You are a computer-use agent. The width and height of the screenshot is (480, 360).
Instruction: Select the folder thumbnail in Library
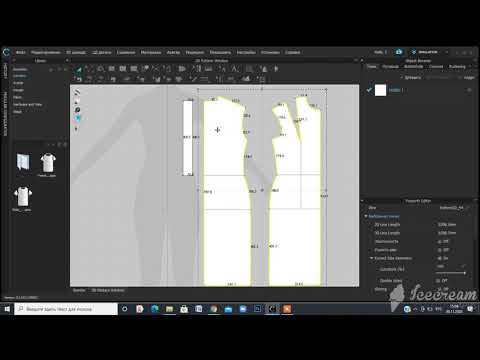tap(23, 162)
